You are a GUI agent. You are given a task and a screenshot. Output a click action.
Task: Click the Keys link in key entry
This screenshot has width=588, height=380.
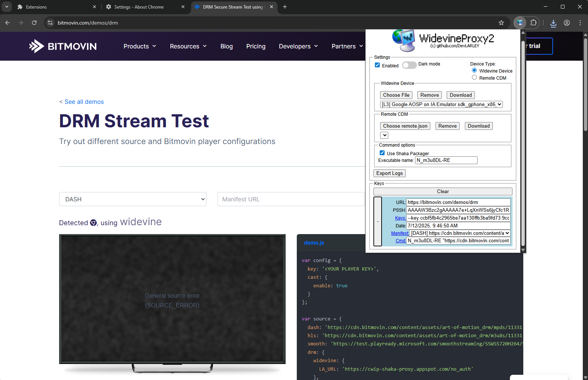[x=400, y=218]
